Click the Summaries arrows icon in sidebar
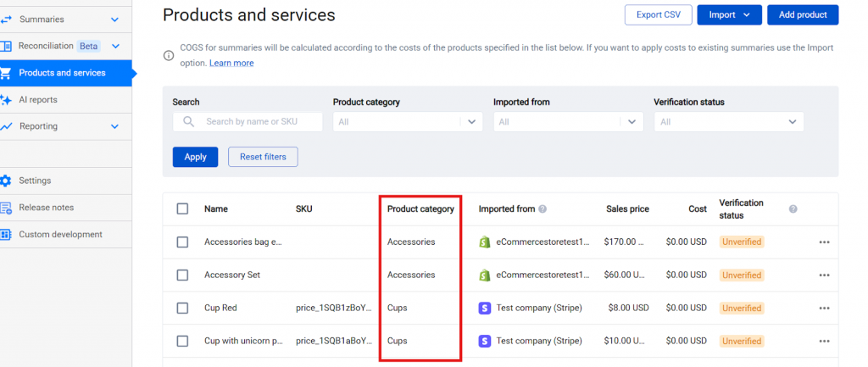868x367 pixels. tap(6, 19)
